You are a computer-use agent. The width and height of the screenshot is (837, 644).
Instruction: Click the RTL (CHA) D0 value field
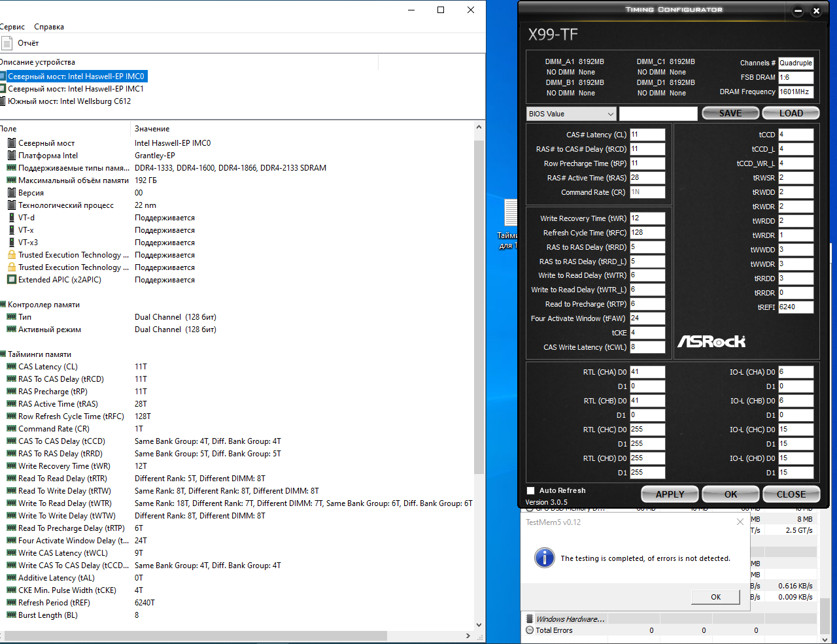point(647,372)
